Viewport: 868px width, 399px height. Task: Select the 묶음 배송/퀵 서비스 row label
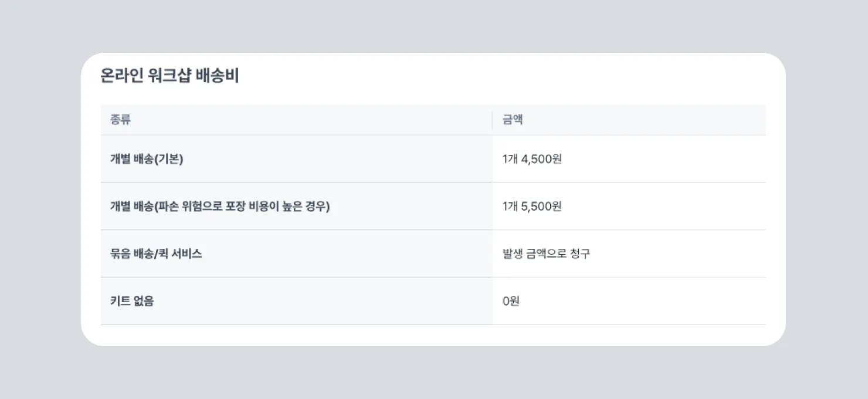point(156,254)
